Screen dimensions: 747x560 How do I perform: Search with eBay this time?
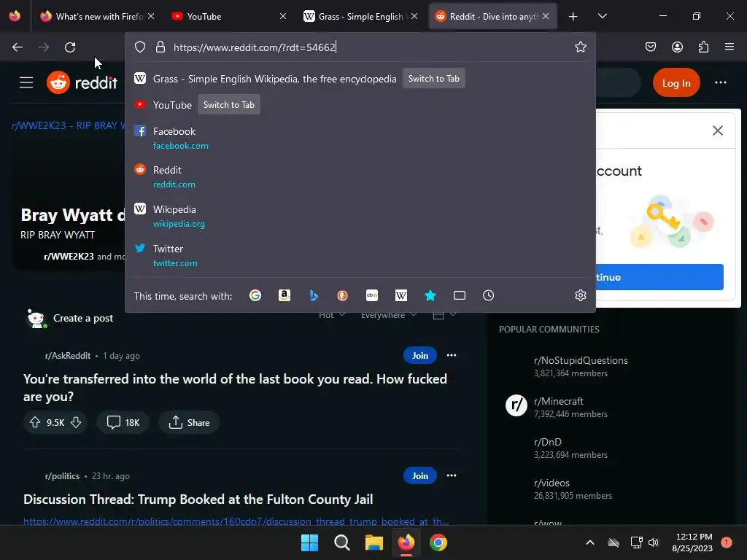pos(372,296)
